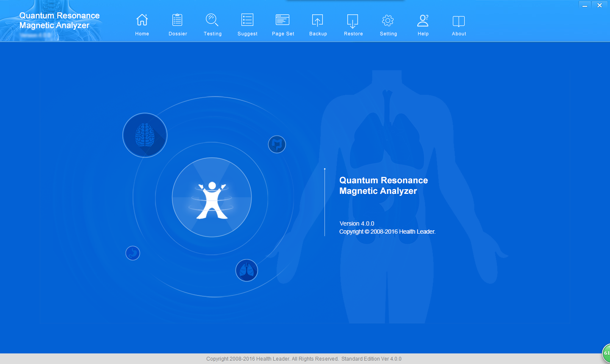
Task: Open the About book icon
Action: (459, 21)
